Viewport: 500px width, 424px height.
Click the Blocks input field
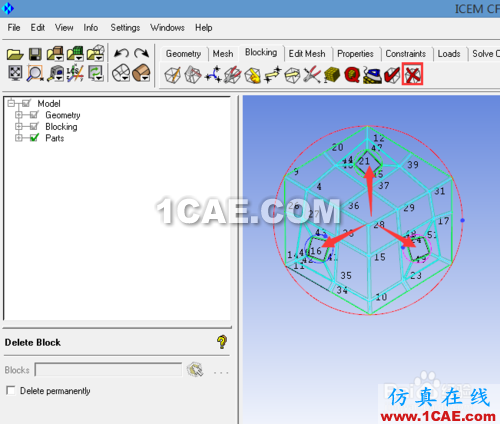109,370
